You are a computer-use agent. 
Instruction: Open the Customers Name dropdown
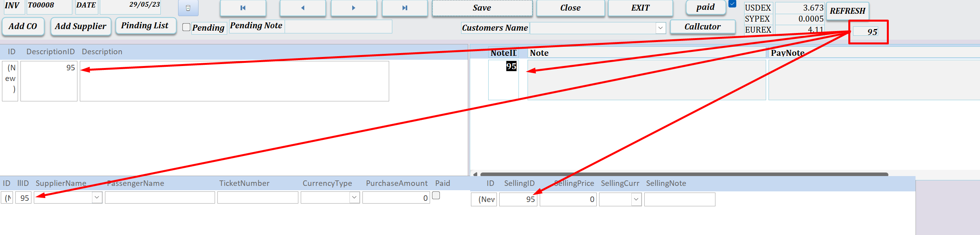coord(660,28)
